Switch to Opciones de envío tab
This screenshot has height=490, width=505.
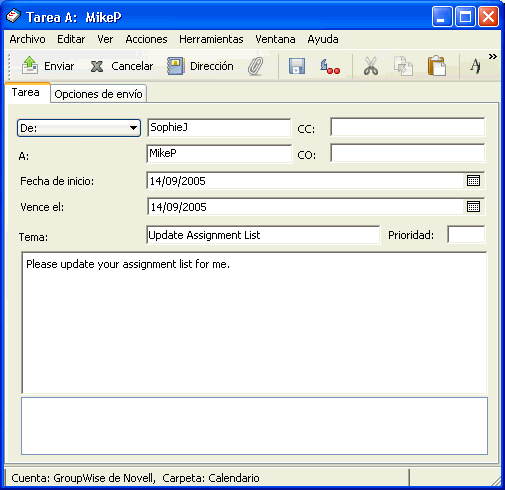(98, 94)
